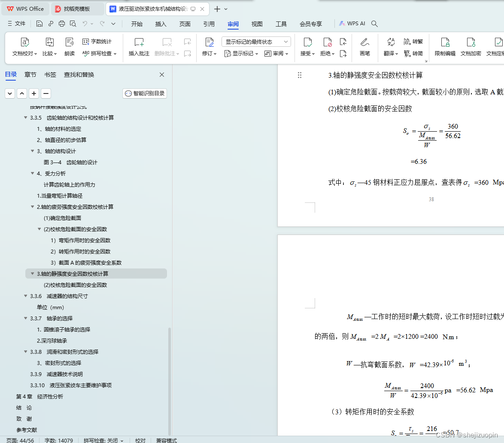Click the undo arrow icon
Viewport: 504px width, 443px height.
coord(85,24)
